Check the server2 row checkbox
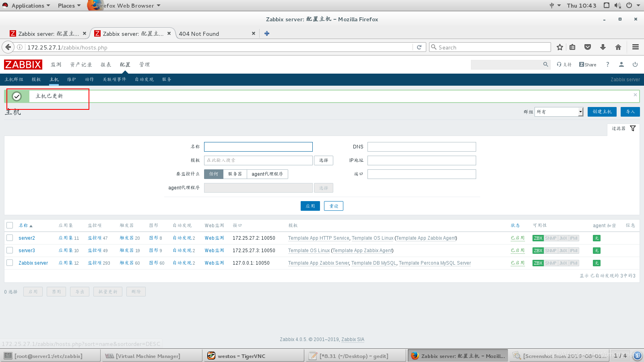The height and width of the screenshot is (362, 644). [x=10, y=238]
